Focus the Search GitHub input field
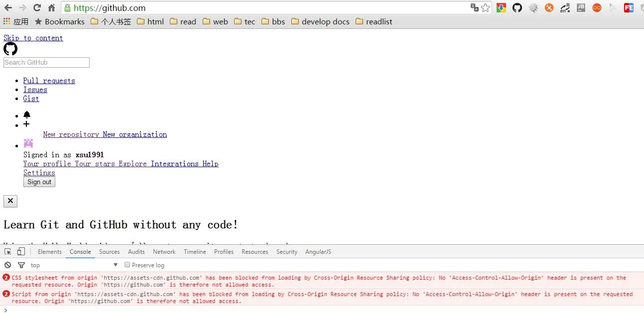This screenshot has height=313, width=644. coord(46,62)
